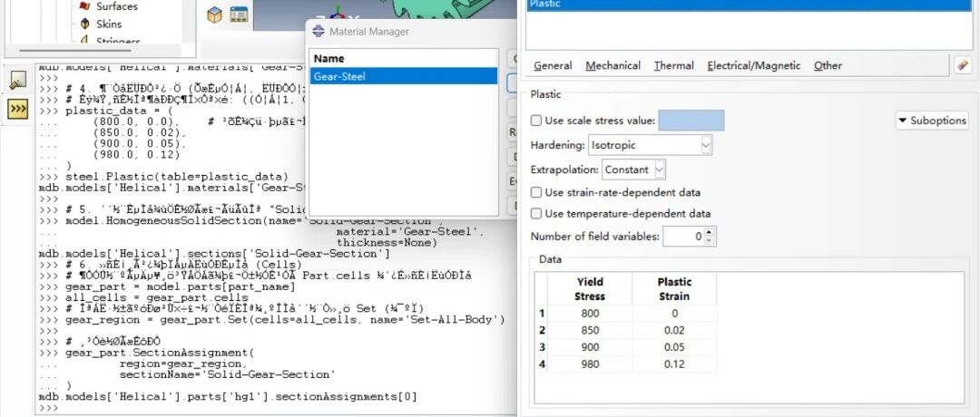
Task: Click the sectionName='Solid-Gear-Section' line
Action: [228, 374]
